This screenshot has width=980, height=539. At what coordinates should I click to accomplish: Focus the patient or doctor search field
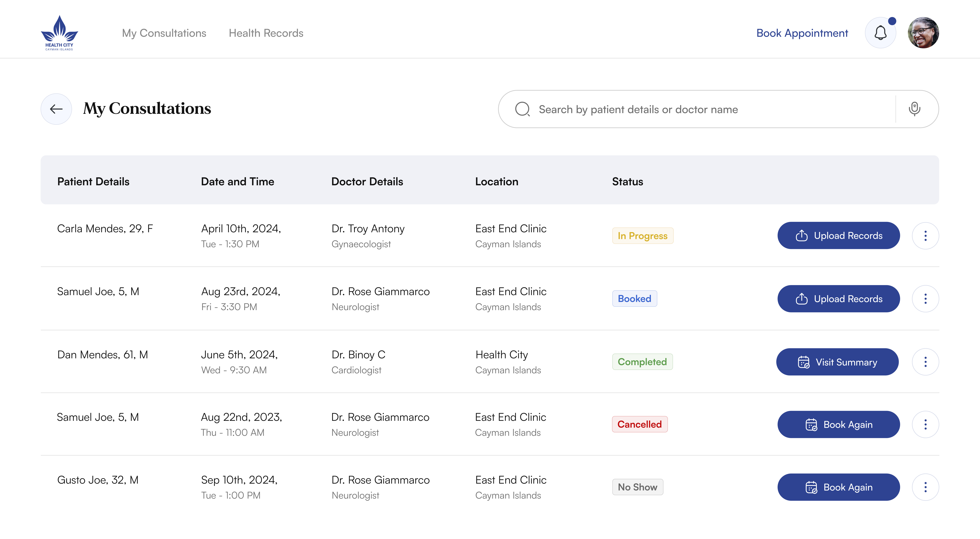[x=718, y=109]
